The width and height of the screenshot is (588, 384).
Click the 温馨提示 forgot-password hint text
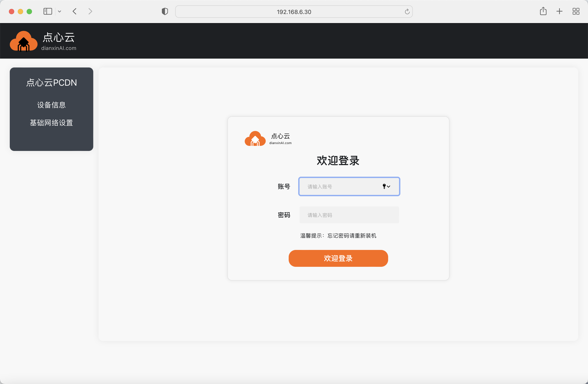coord(338,236)
